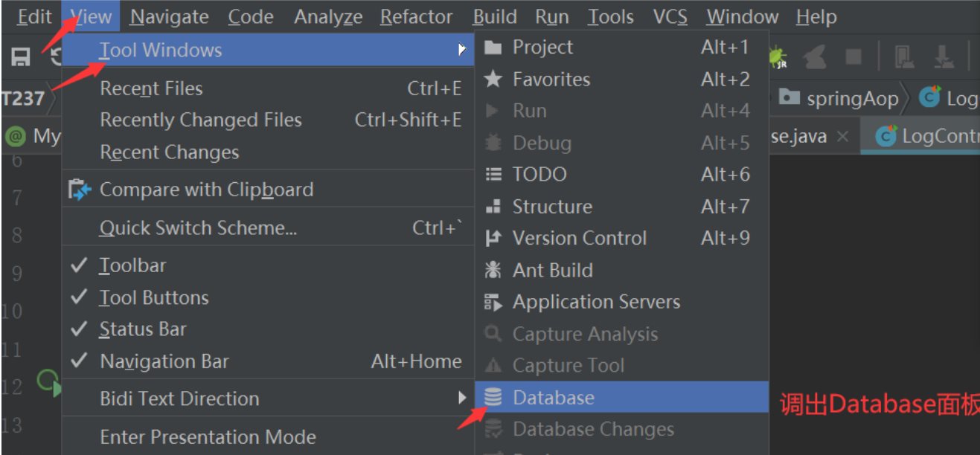
Task: Expand the Bidi Text Direction submenu
Action: point(268,398)
